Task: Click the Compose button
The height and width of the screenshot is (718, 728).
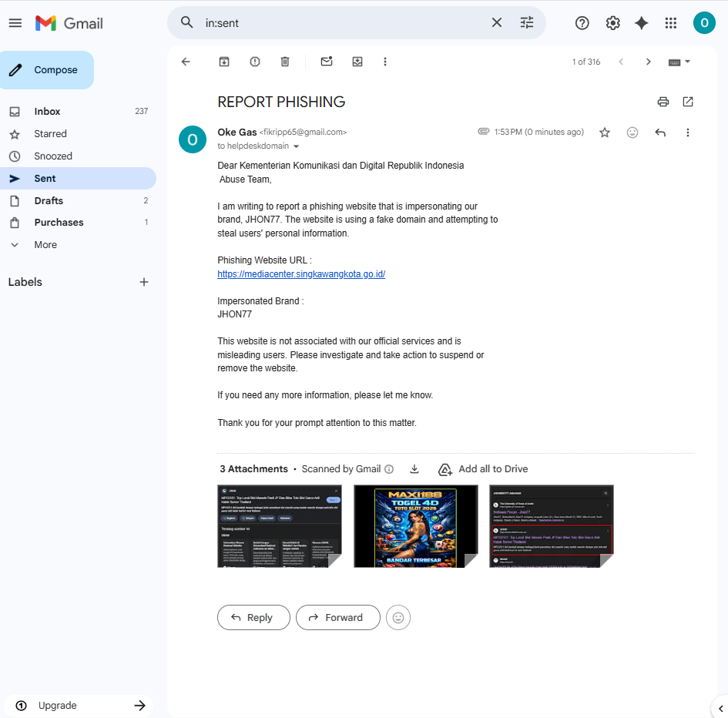Action: 47,70
